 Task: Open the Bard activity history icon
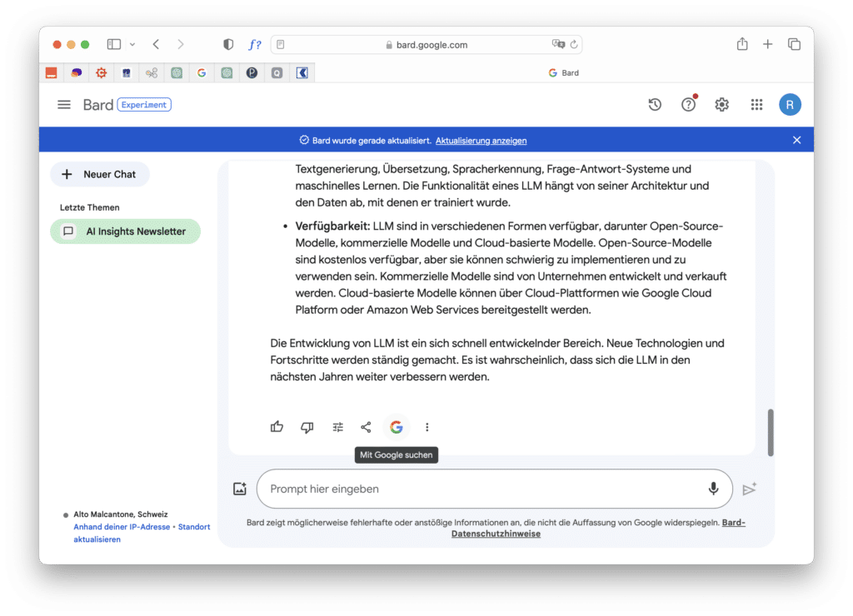pyautogui.click(x=655, y=104)
